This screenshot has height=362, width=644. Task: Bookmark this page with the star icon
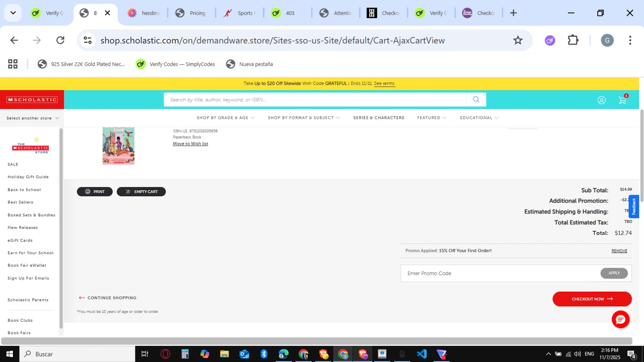pyautogui.click(x=518, y=40)
